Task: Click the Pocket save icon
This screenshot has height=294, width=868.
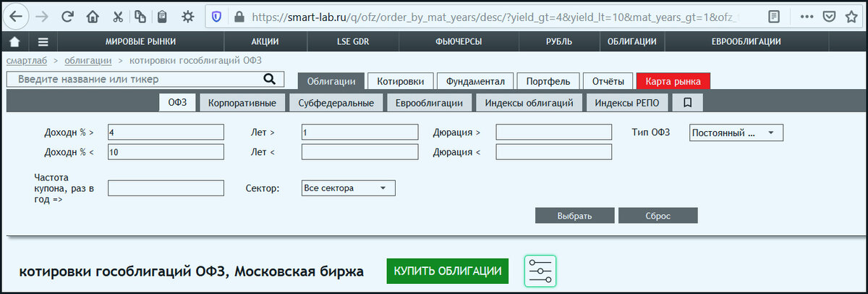Action: coord(830,16)
